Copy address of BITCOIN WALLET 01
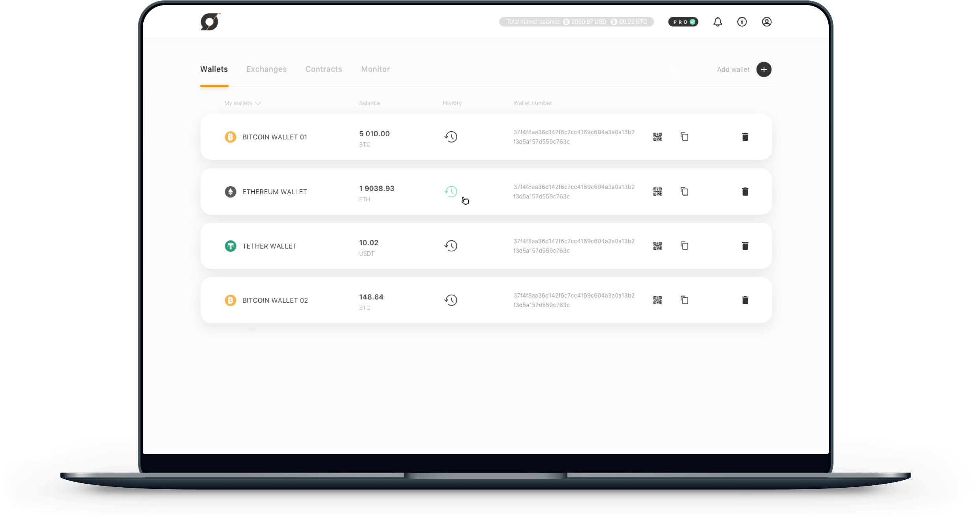This screenshot has width=980, height=520. [684, 137]
